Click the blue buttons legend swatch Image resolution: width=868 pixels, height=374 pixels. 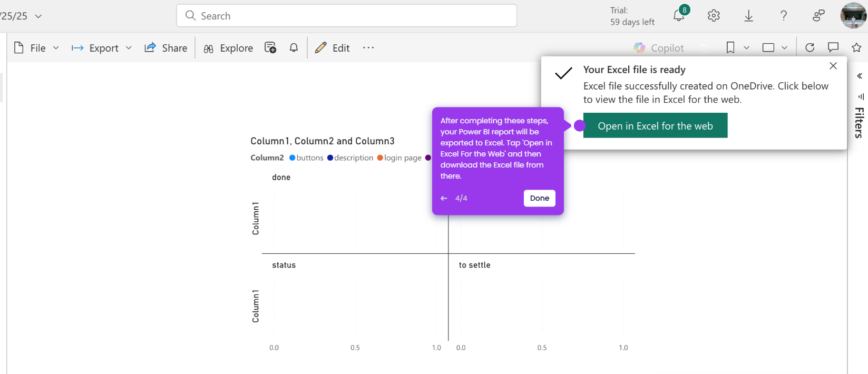coord(292,158)
